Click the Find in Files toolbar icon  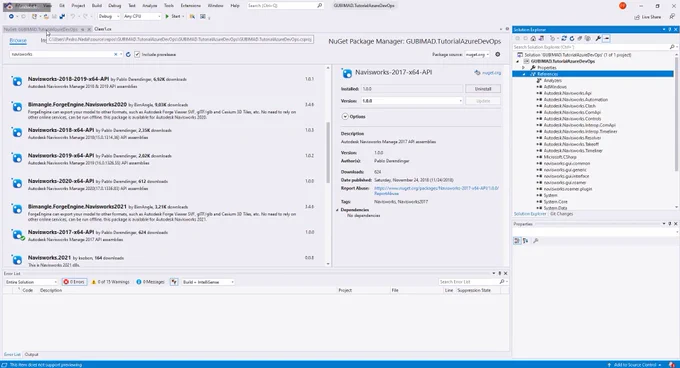[192, 16]
